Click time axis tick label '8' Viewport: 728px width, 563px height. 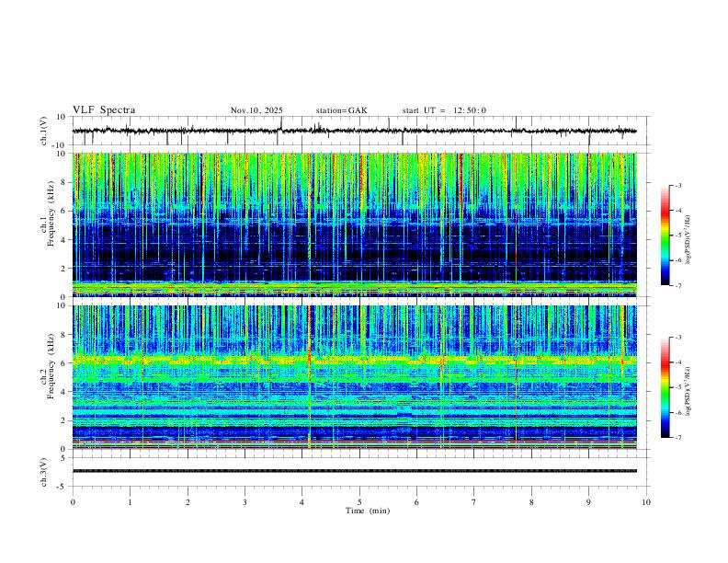coord(531,502)
